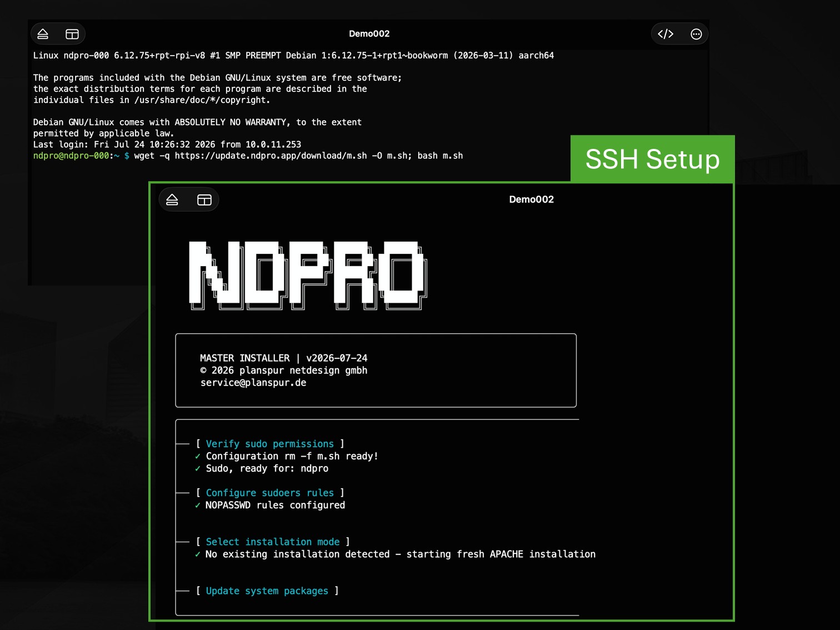Click the Linux ndpro-000 kernel version line
This screenshot has width=840, height=630.
click(293, 56)
